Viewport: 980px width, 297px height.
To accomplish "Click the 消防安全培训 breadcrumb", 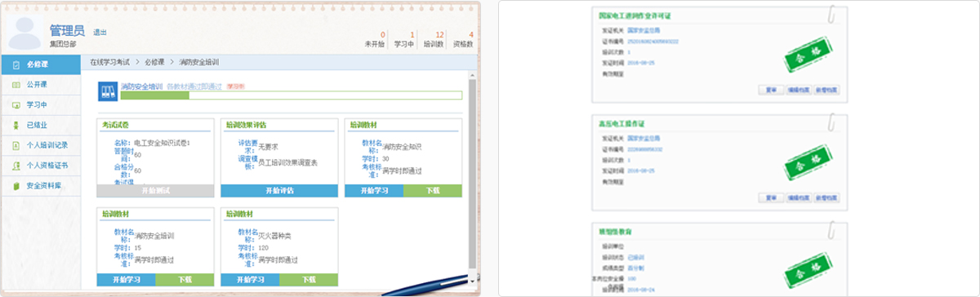I will click(198, 62).
